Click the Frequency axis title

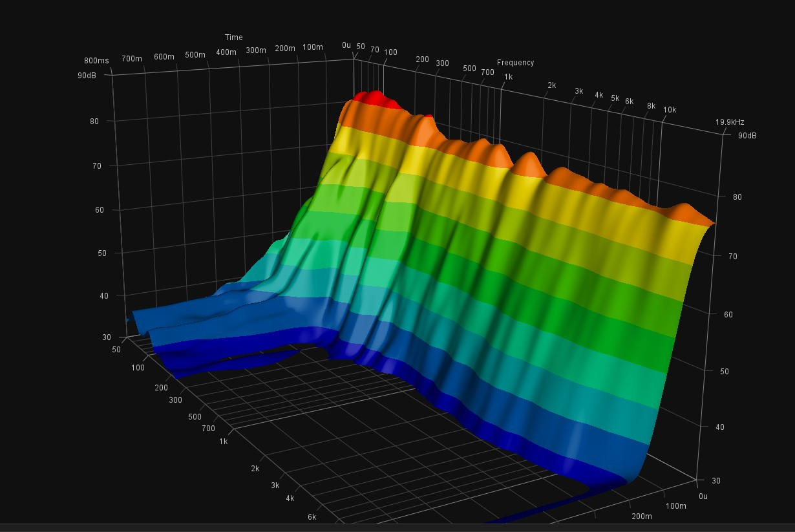tap(515, 63)
